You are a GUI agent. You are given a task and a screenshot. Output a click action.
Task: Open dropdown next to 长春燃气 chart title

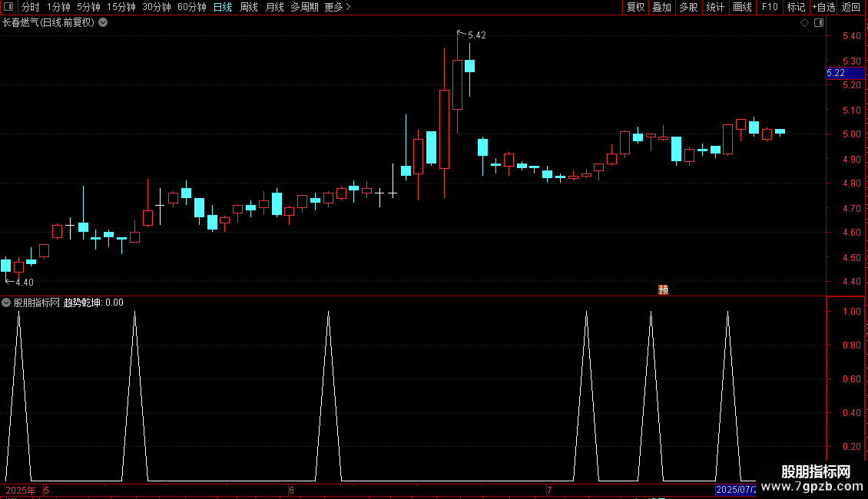(103, 23)
